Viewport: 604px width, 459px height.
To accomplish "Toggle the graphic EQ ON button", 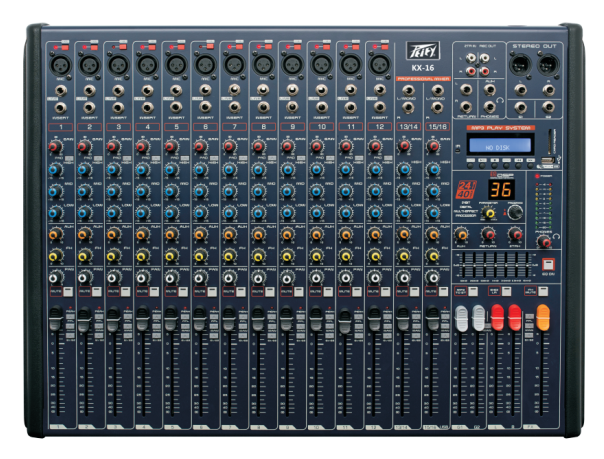I will pyautogui.click(x=548, y=265).
